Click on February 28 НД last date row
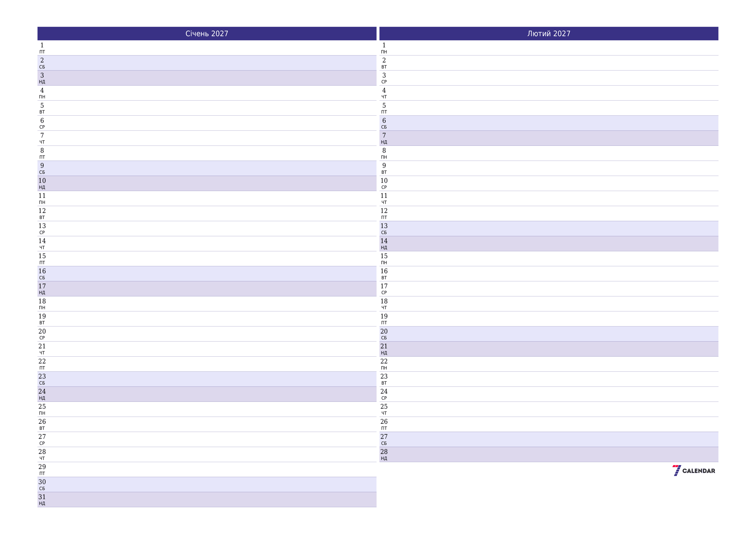This screenshot has width=756, height=534. coord(548,453)
